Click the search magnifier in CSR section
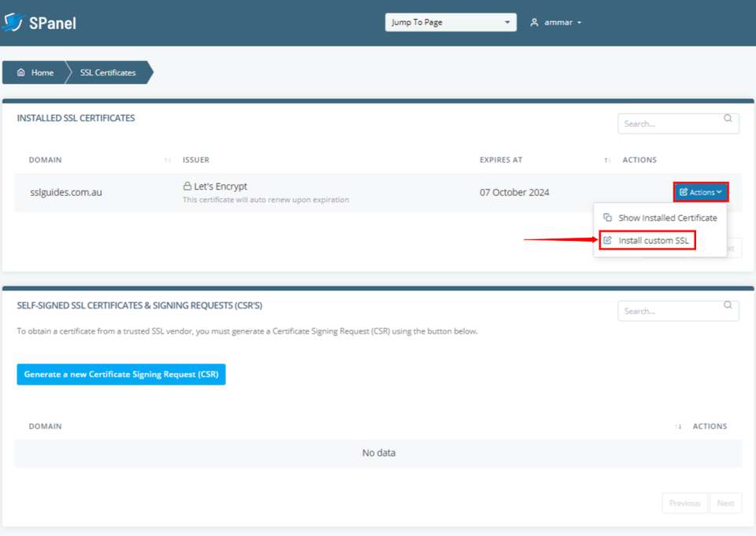Image resolution: width=756 pixels, height=536 pixels. click(728, 305)
